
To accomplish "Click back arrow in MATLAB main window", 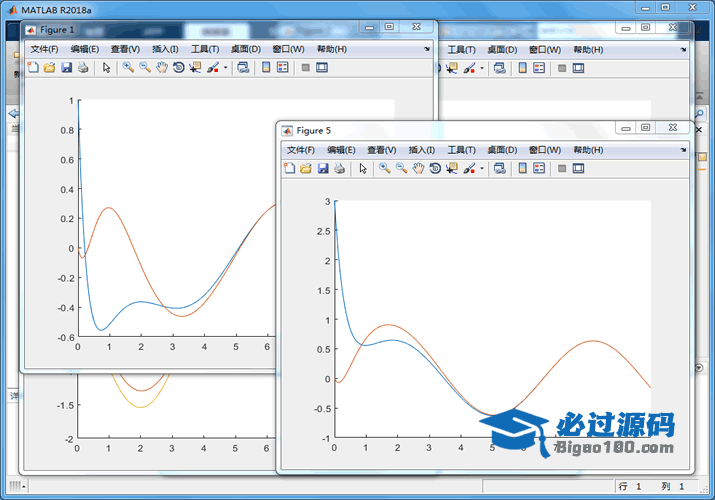I will (x=14, y=113).
